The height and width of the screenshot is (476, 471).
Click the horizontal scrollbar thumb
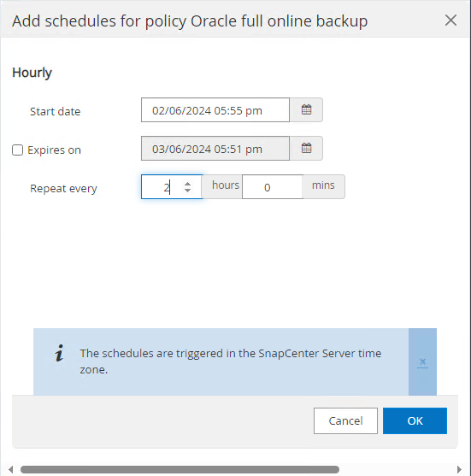(x=180, y=469)
